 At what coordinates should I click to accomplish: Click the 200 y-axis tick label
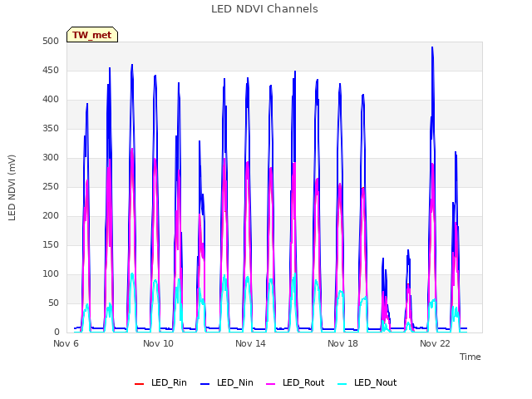(x=51, y=216)
